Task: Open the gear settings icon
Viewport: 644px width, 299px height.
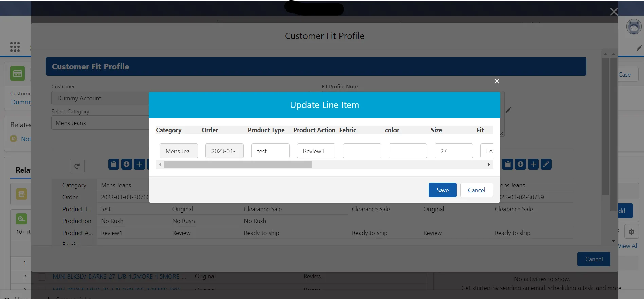Action: (631, 232)
